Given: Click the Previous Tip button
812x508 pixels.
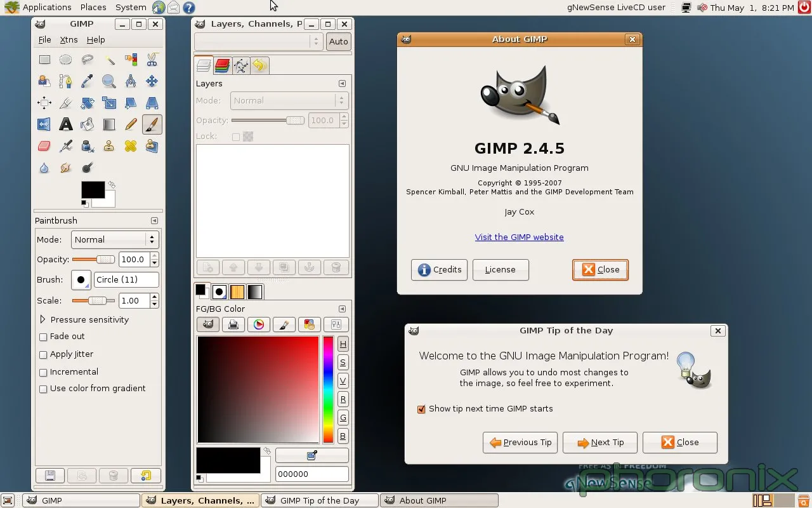Looking at the screenshot, I should click(520, 443).
